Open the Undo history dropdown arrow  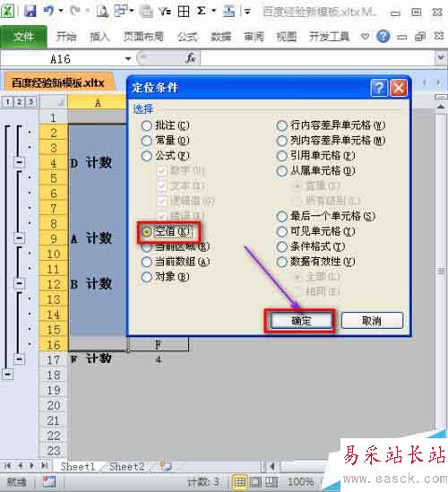coord(61,11)
